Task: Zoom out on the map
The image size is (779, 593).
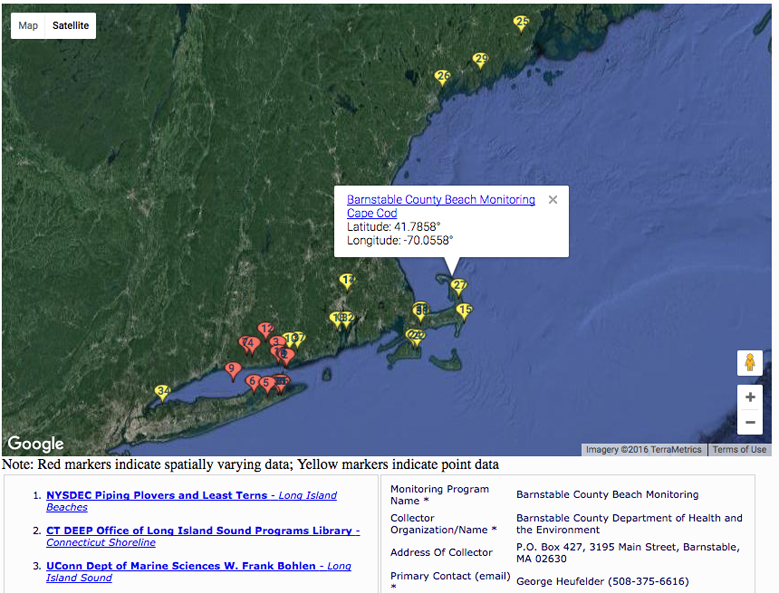Action: tap(750, 422)
